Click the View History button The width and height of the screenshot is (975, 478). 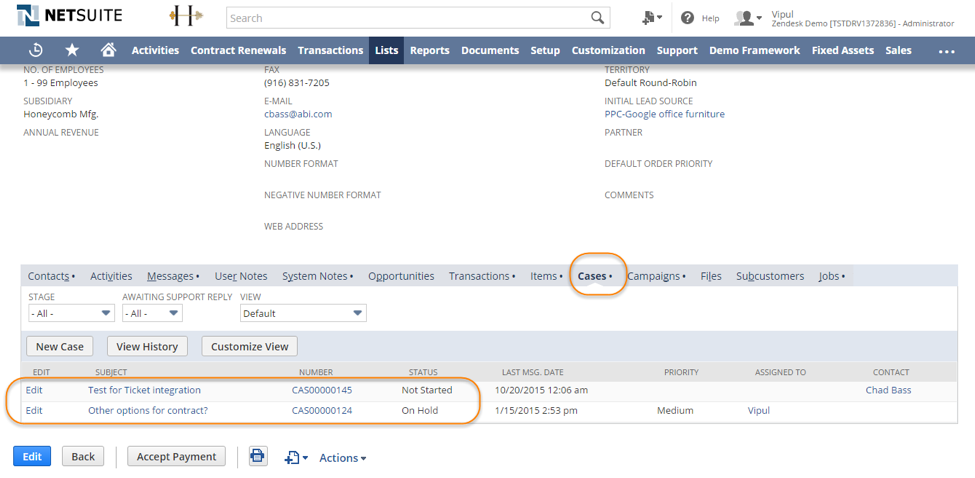pyautogui.click(x=147, y=346)
